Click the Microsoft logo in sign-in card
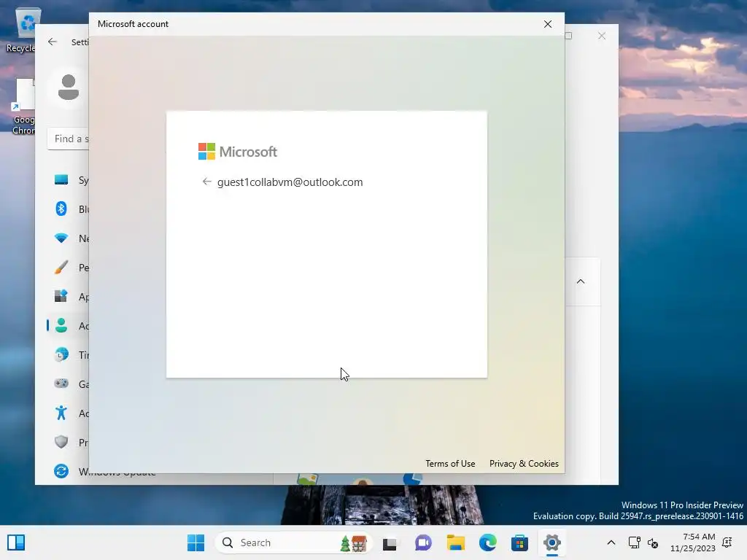The image size is (747, 560). tap(237, 152)
